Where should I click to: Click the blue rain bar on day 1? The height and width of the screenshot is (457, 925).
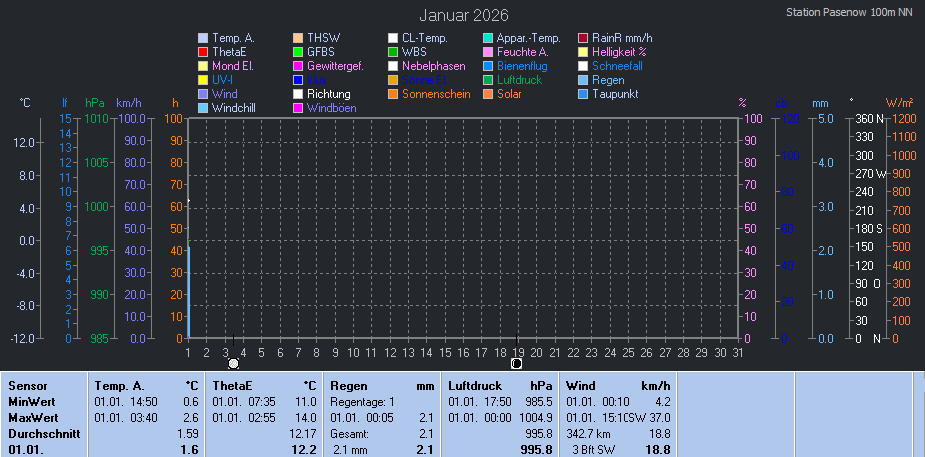188,292
